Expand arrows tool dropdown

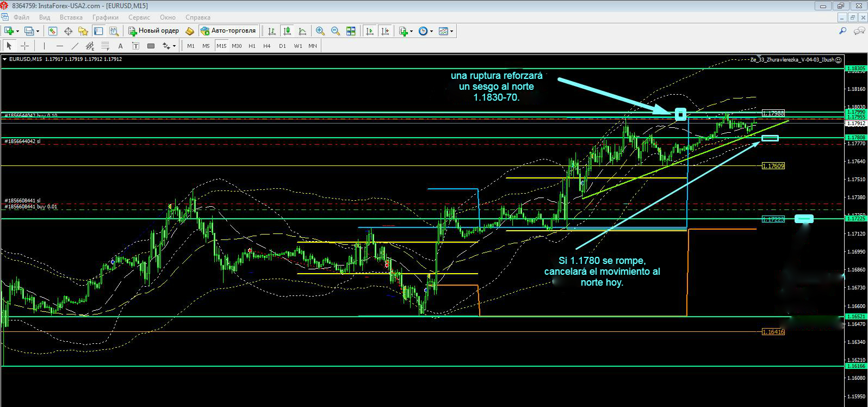[174, 46]
